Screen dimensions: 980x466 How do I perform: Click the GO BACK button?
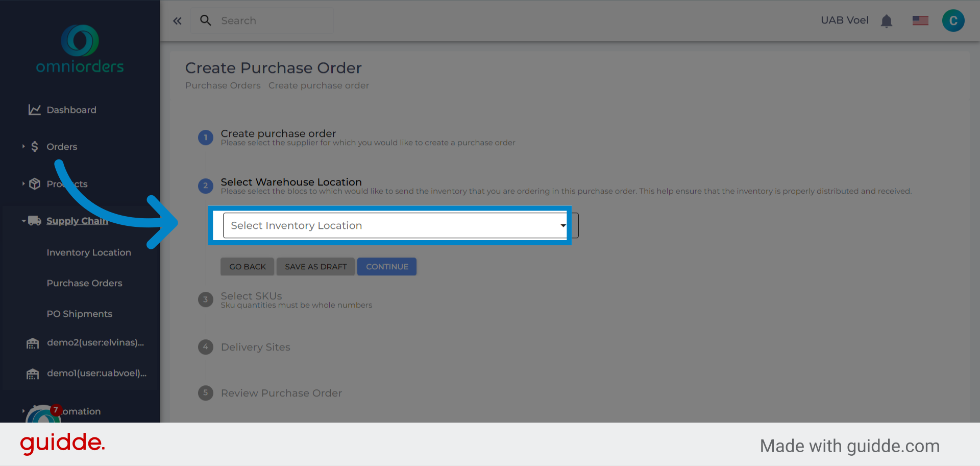tap(248, 267)
